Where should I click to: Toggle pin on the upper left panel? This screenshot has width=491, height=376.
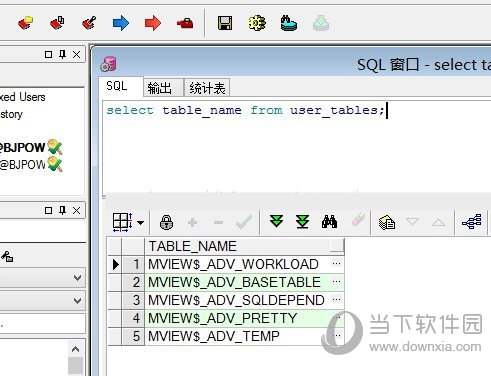tap(62, 54)
